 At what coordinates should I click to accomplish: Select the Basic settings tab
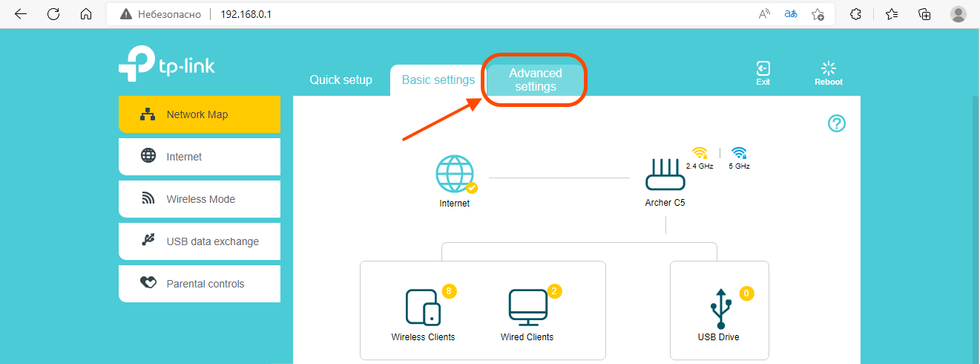click(438, 79)
